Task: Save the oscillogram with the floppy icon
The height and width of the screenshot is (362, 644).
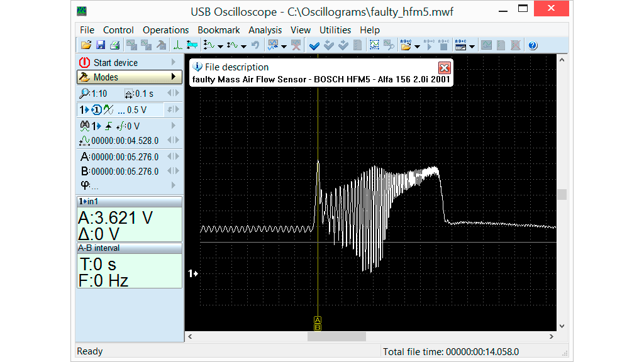Action: [x=100, y=45]
